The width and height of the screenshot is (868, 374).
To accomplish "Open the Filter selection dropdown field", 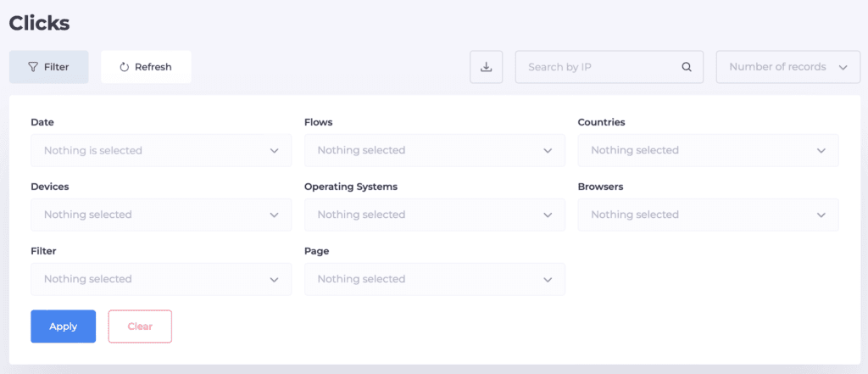I will pyautogui.click(x=161, y=279).
